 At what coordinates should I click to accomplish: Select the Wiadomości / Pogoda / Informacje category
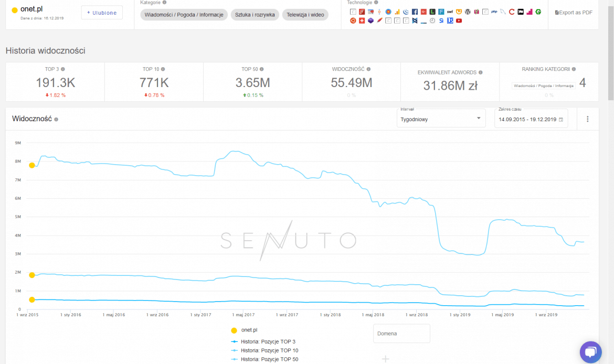(x=184, y=15)
